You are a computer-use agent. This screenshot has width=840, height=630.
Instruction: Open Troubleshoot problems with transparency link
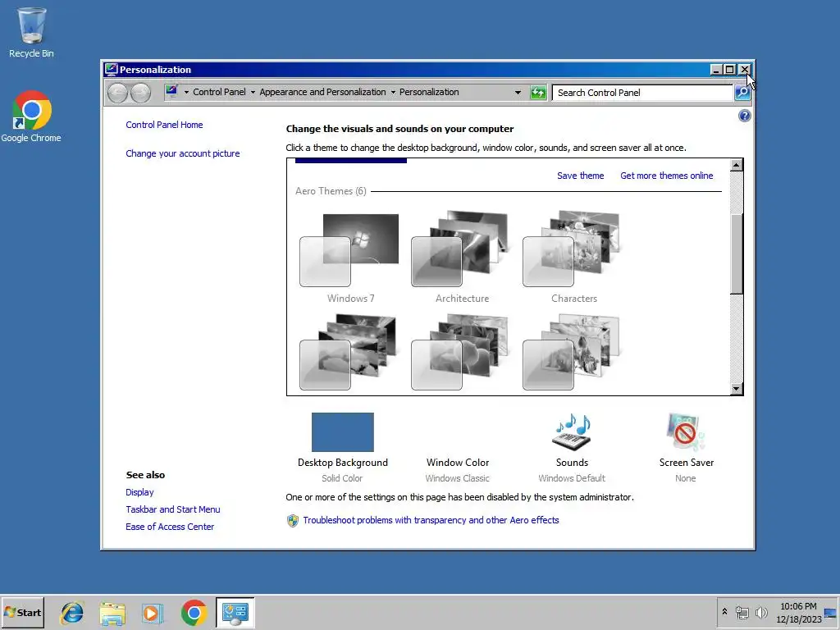[x=431, y=520]
